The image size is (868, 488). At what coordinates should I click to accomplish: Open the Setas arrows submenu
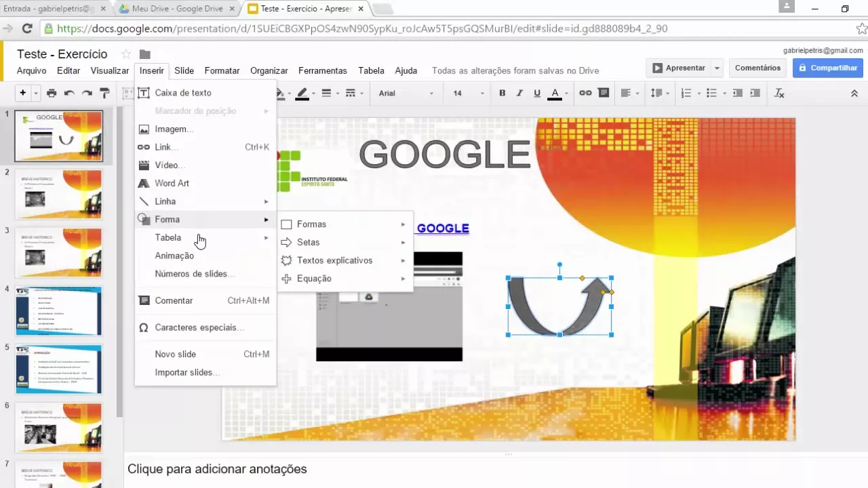pos(345,242)
